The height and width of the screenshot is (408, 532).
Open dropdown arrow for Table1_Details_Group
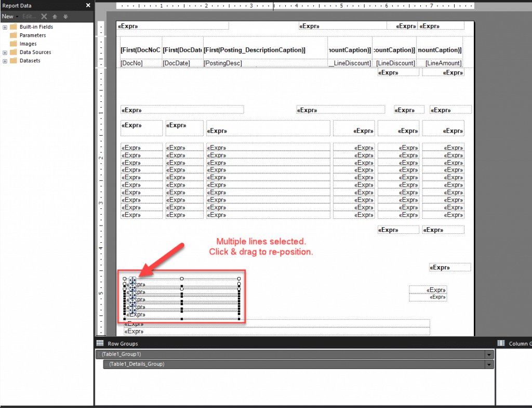click(x=488, y=364)
